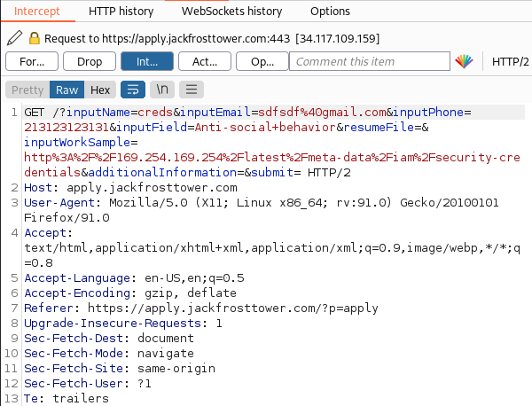532x406 pixels.
Task: Toggle the word wrap icon
Action: (x=132, y=90)
